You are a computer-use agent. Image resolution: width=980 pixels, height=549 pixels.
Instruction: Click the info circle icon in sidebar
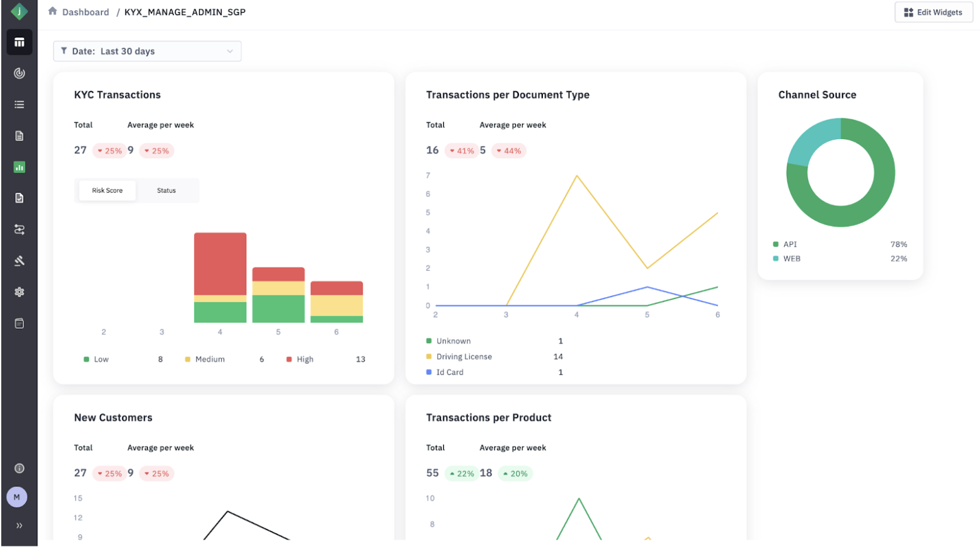20,468
